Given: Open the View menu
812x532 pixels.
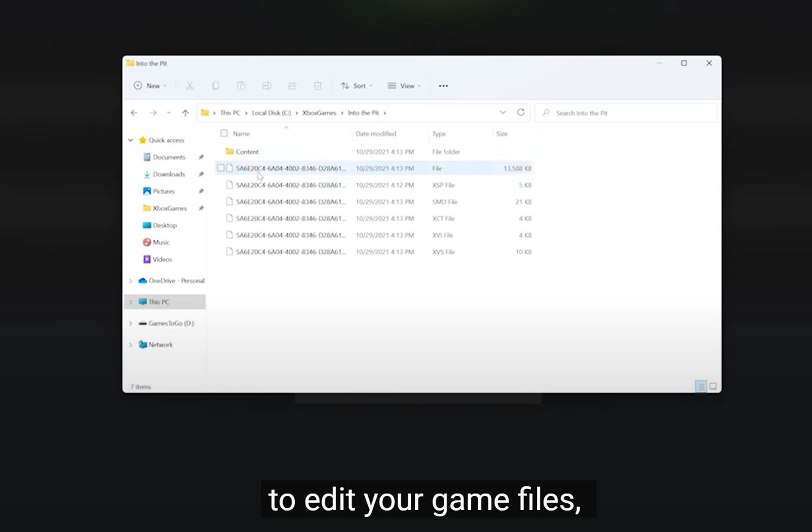Looking at the screenshot, I should tap(404, 86).
